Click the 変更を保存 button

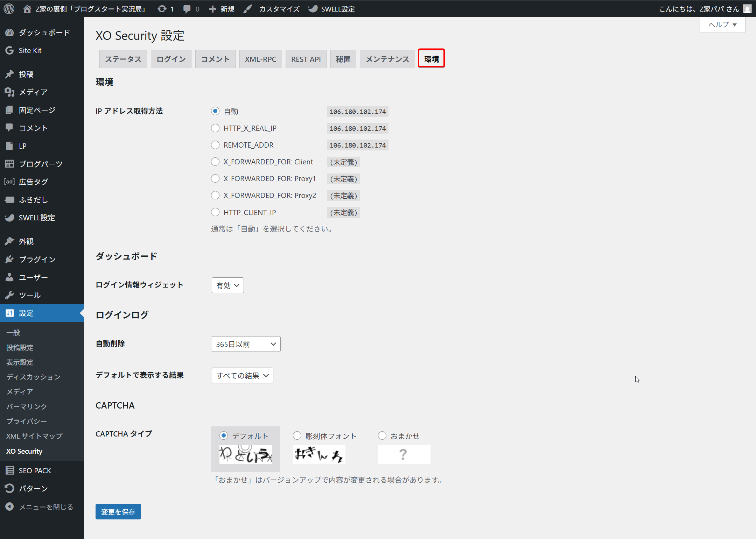(x=118, y=512)
